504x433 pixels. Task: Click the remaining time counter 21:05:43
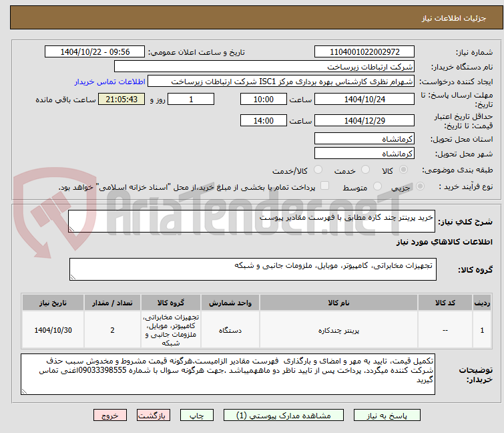pyautogui.click(x=121, y=99)
